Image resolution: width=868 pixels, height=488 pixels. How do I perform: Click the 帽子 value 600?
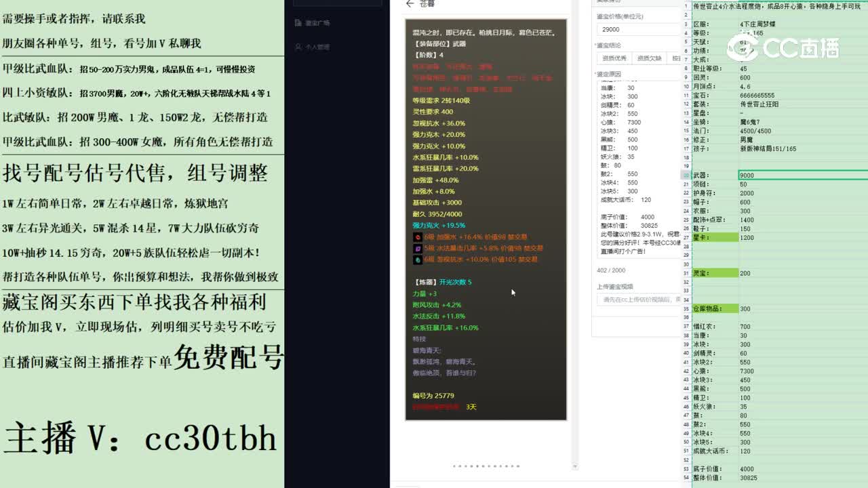click(745, 202)
